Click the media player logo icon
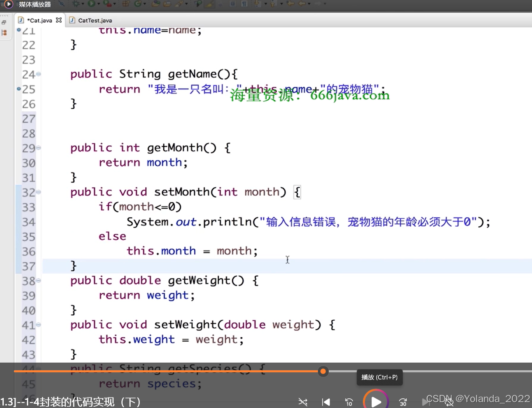 [x=8, y=4]
